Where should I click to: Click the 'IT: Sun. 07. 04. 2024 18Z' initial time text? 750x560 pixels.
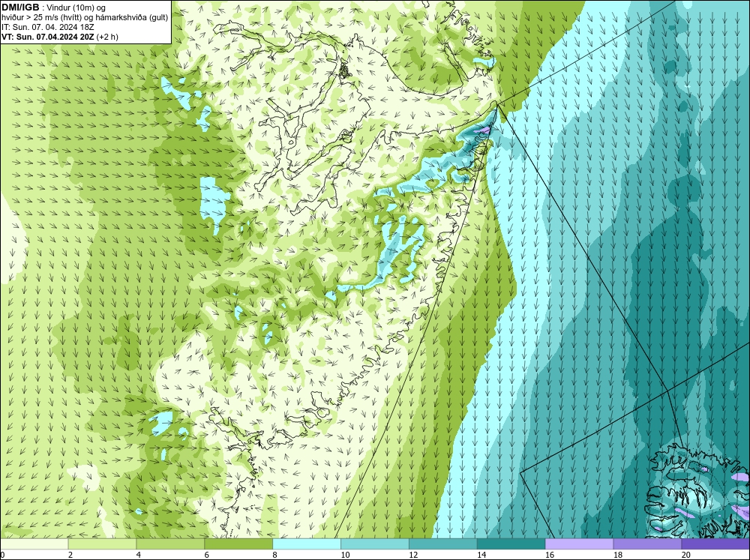pyautogui.click(x=48, y=27)
